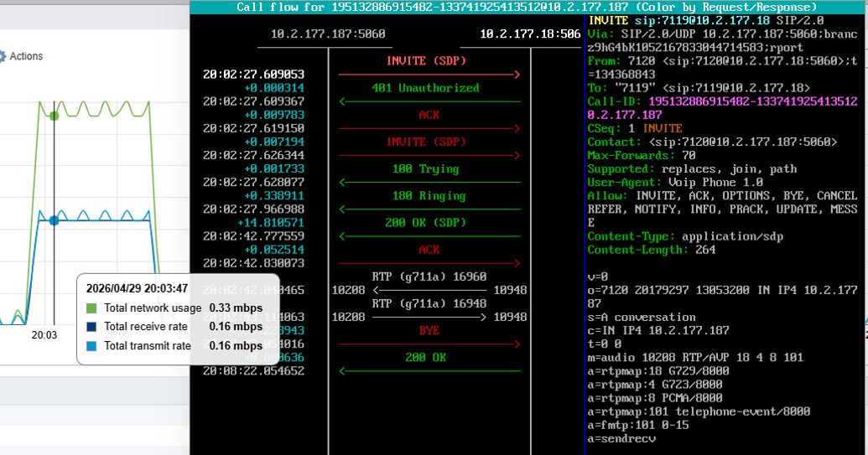Click the a=rtpmap:8 PCMA/8000 line
The height and width of the screenshot is (455, 868).
point(655,397)
